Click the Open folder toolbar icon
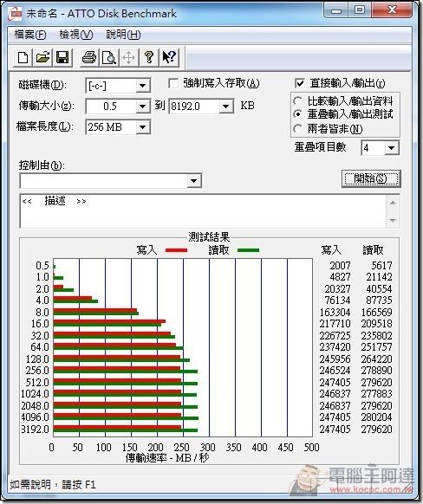Image resolution: width=423 pixels, height=504 pixels. (42, 58)
